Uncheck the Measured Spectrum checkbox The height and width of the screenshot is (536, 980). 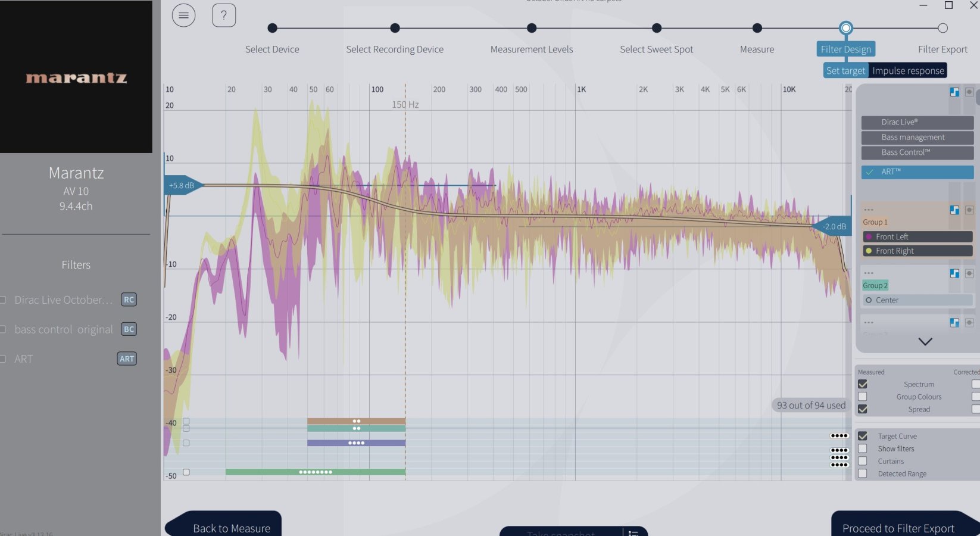(x=863, y=385)
